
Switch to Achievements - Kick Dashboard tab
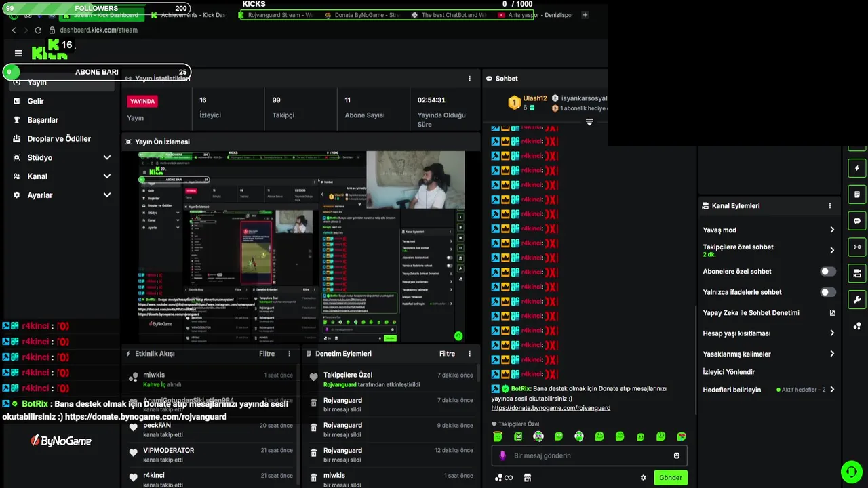[189, 15]
